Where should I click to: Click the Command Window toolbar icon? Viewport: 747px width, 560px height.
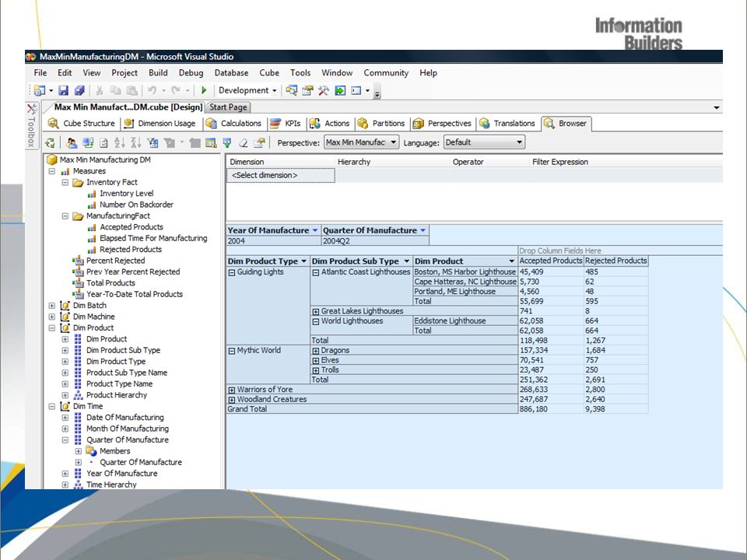point(356,90)
